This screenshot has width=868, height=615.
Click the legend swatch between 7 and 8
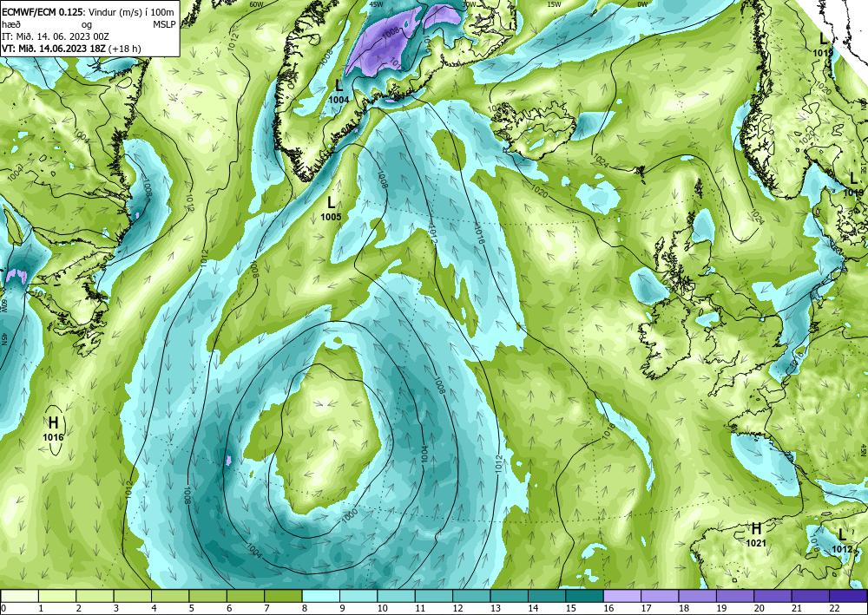283,596
